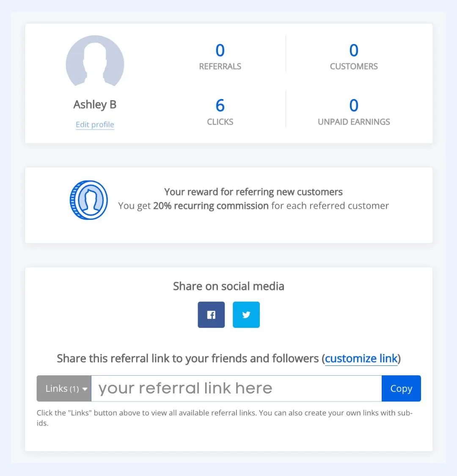Screen dimensions: 457x476
Task: Click the 20% recurring commission text
Action: click(211, 205)
